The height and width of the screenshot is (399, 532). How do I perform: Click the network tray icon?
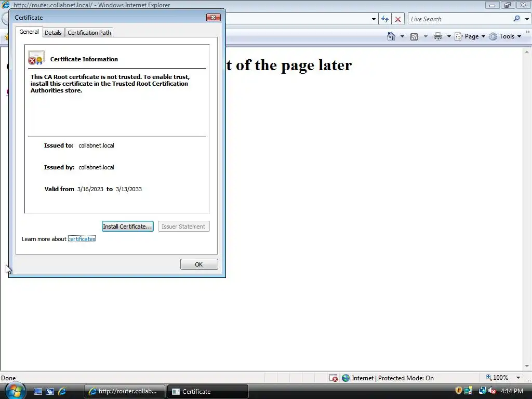tap(482, 391)
